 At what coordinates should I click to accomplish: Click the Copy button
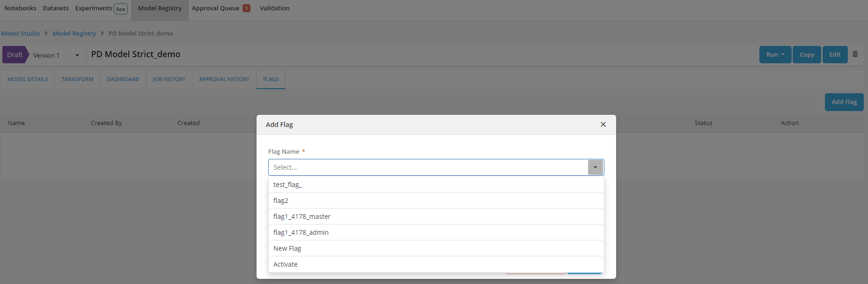click(806, 55)
